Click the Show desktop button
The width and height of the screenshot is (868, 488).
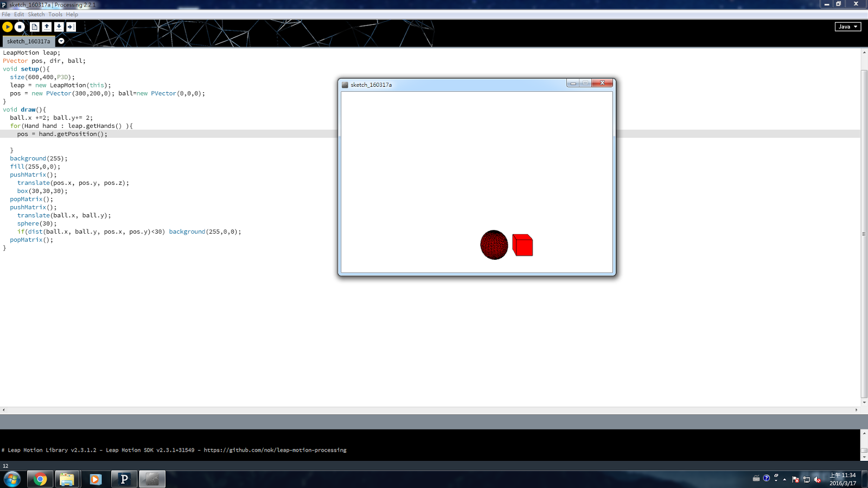(x=864, y=479)
